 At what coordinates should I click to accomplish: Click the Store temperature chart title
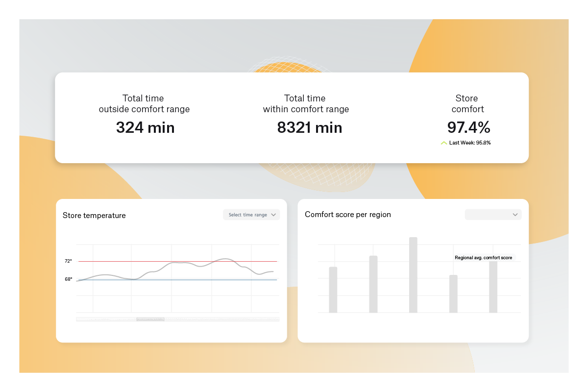click(x=94, y=216)
